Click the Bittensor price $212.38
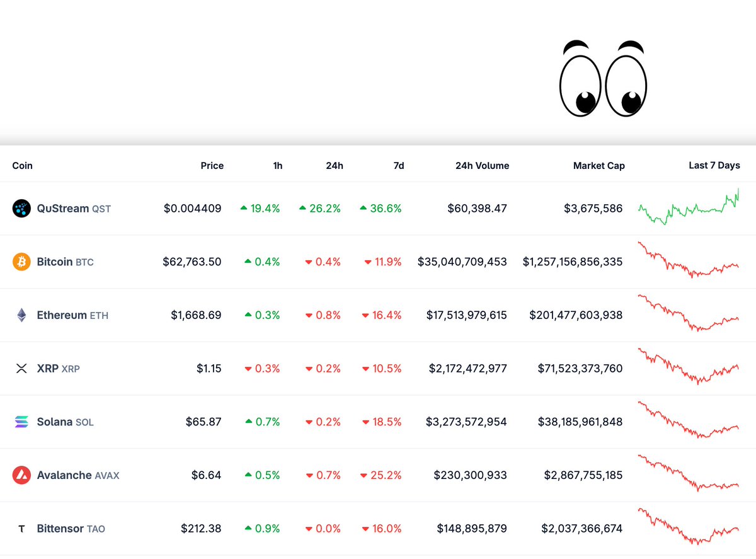The image size is (756, 559). [x=201, y=529]
